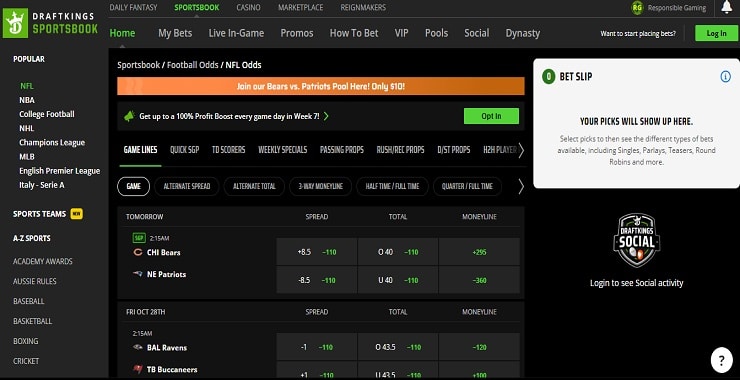Click the NEW badge beside Sports Teams

76,214
